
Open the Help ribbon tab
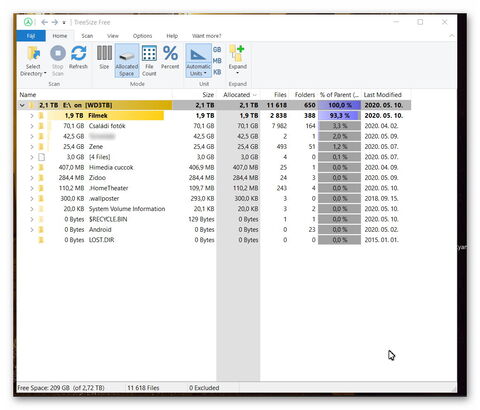coord(172,36)
